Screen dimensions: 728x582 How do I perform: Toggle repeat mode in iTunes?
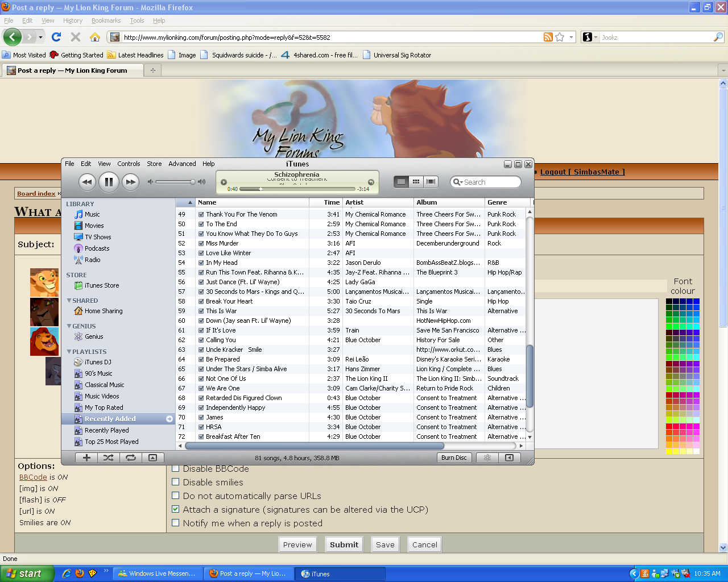click(x=131, y=458)
